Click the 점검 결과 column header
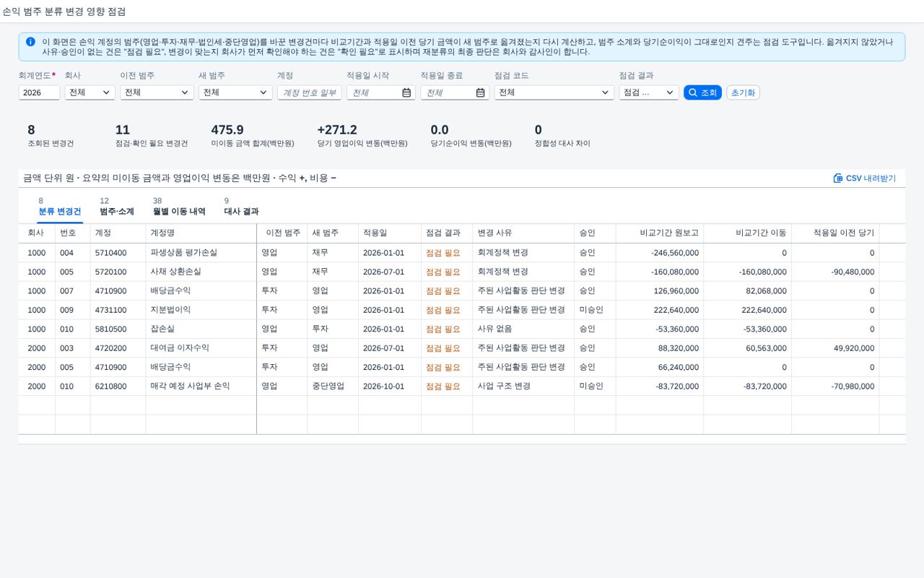Image resolution: width=924 pixels, height=578 pixels. (x=447, y=233)
